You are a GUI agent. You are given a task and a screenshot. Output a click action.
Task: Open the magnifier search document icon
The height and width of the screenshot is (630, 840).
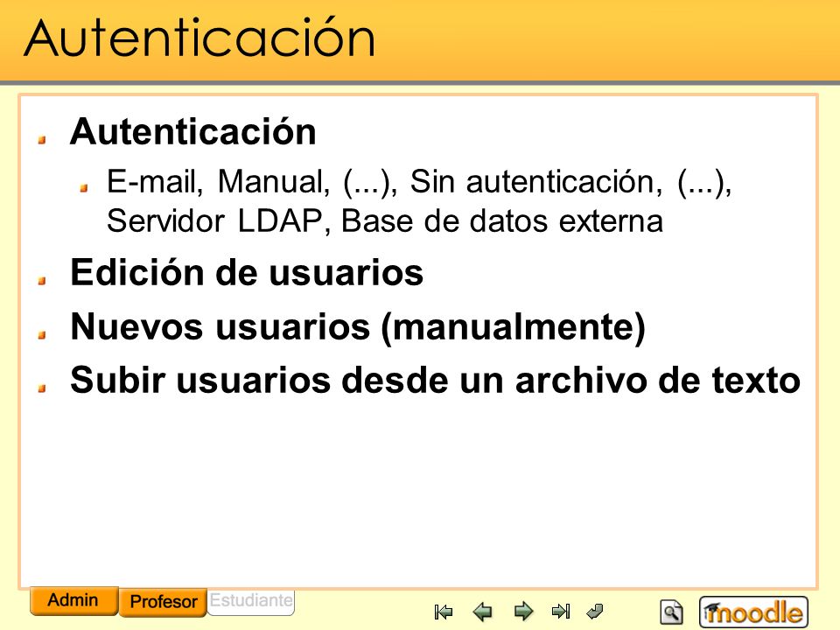[x=671, y=612]
